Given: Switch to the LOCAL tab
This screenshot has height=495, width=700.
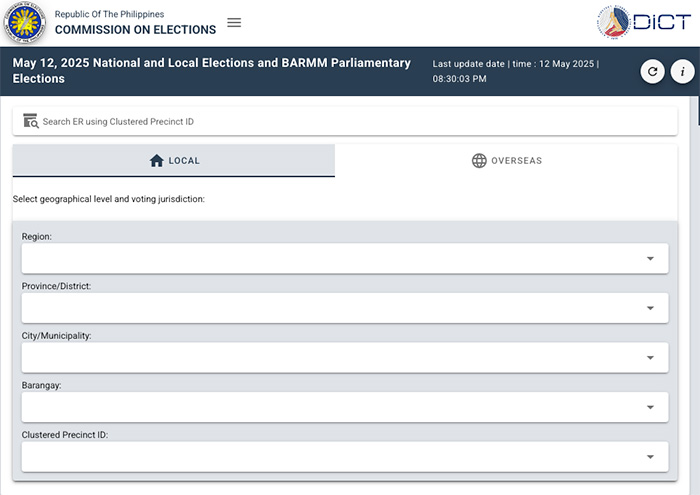Looking at the screenshot, I should [x=174, y=161].
